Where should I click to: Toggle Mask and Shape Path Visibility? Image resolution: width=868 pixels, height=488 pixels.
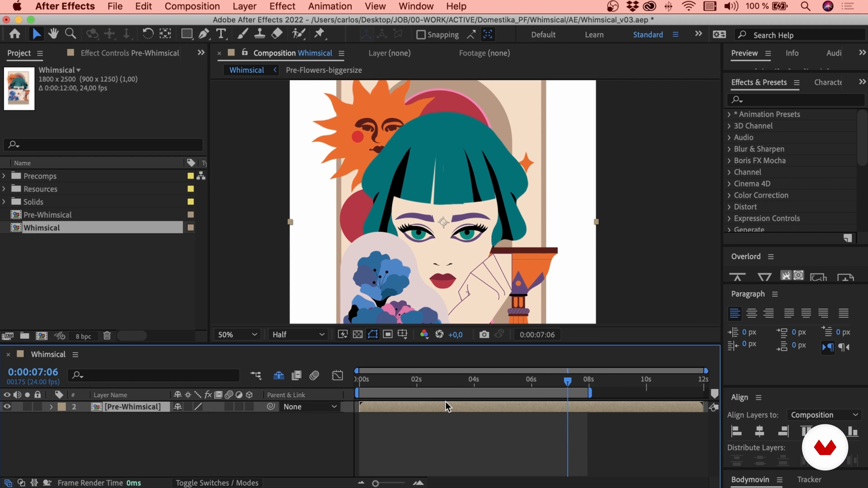(373, 334)
